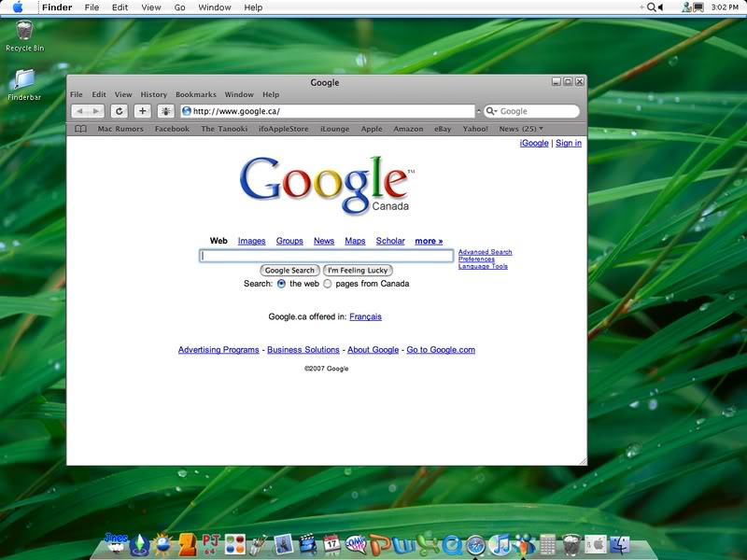Image resolution: width=747 pixels, height=560 pixels.
Task: Launch Word blue W dock icon
Action: coord(403,545)
